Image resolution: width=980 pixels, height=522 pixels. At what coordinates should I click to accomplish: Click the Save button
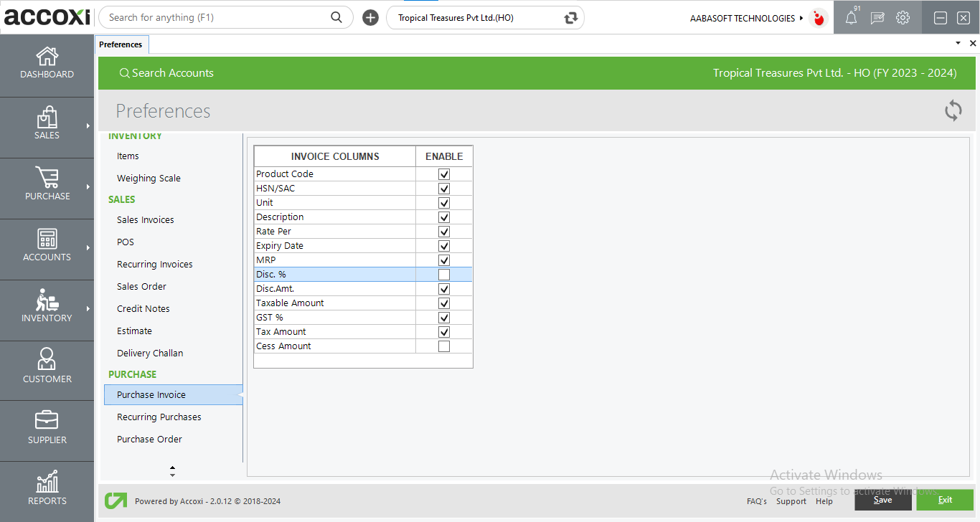point(882,500)
